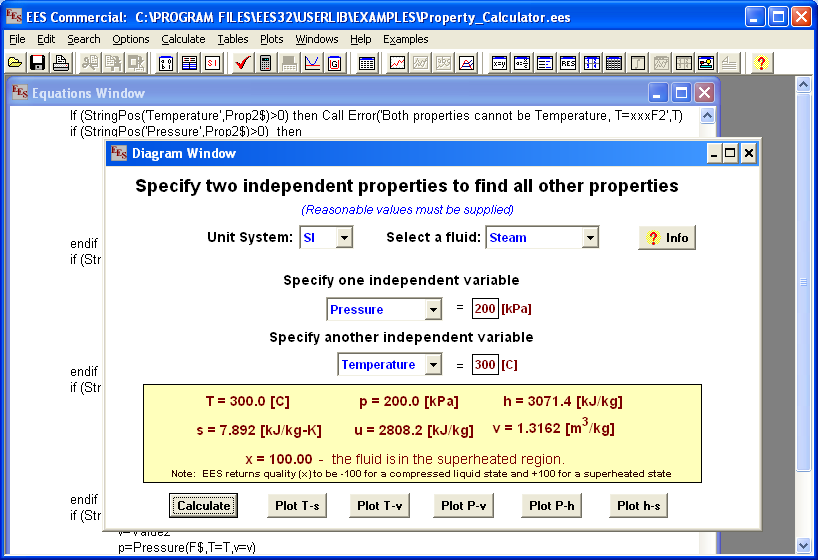Click the Plot T-s button
Viewport: 818px width, 560px height.
297,506
